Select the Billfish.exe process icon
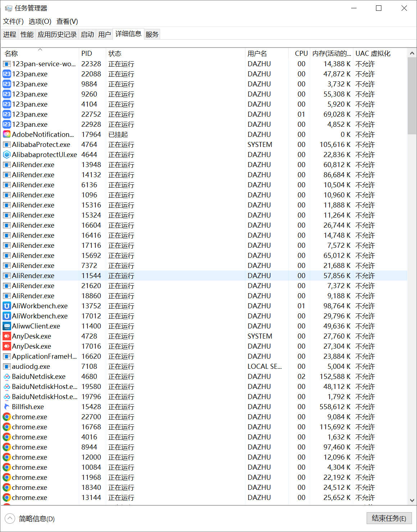Viewport: 417px width, 532px height. pos(6,407)
